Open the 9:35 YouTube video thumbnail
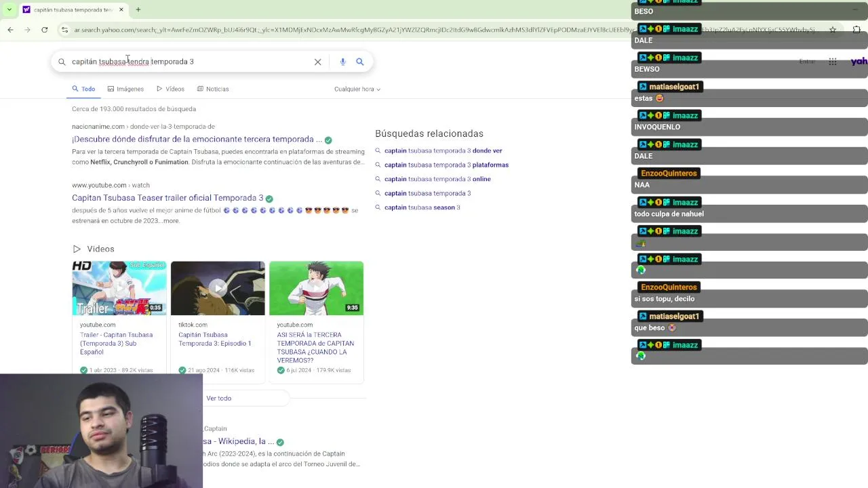The height and width of the screenshot is (488, 868). (316, 288)
